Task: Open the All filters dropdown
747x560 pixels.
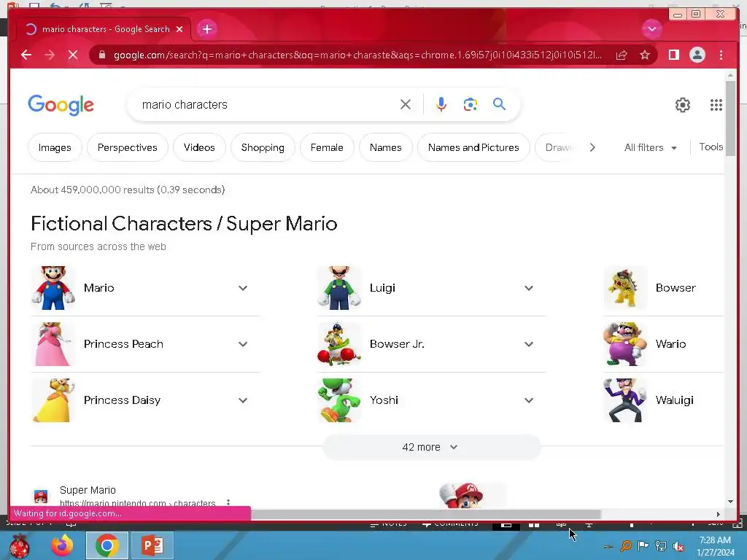Action: (650, 147)
